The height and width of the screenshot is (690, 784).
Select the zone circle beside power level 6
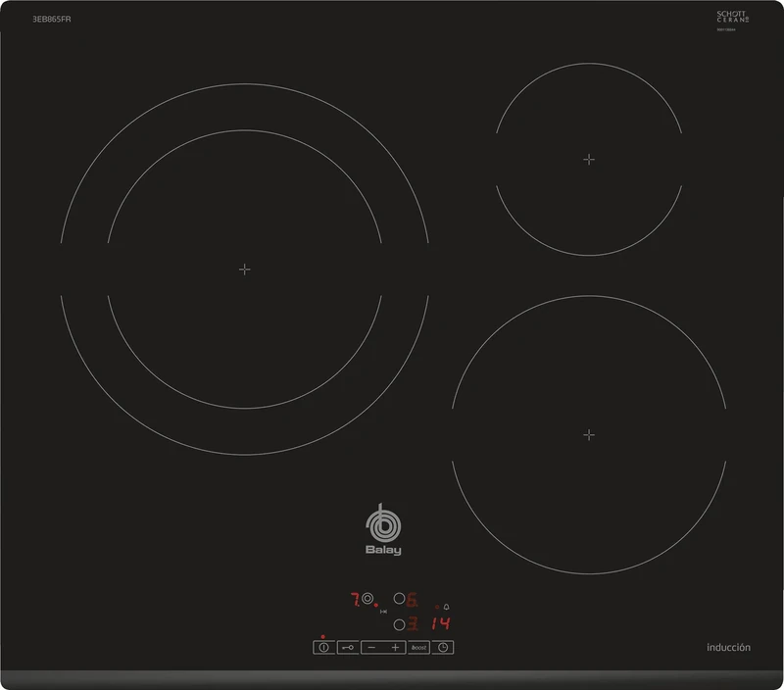[400, 598]
